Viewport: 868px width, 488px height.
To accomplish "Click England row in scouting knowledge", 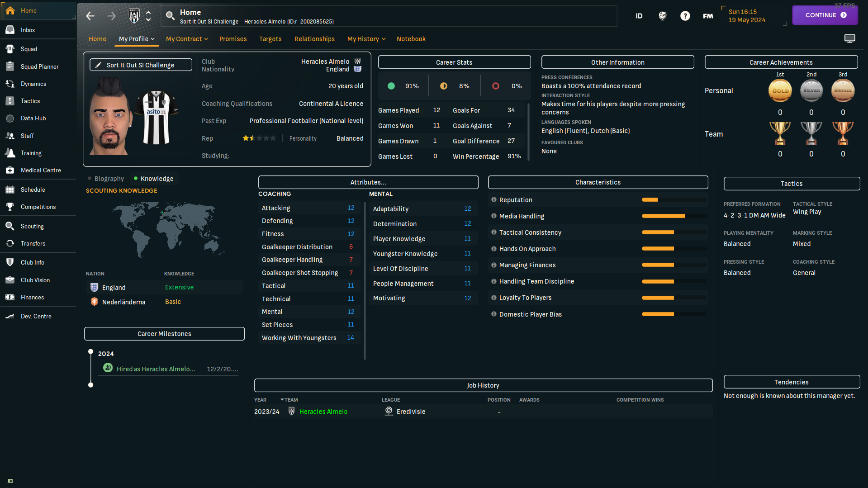I will (164, 287).
